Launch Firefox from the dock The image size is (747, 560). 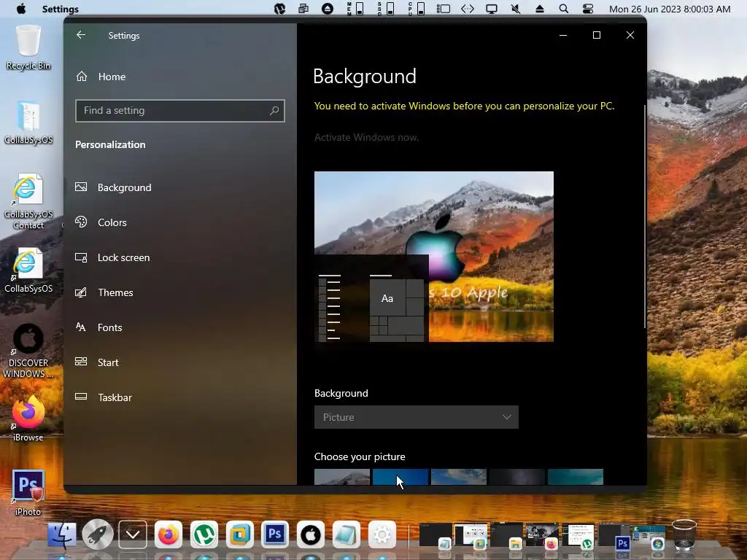[x=169, y=534]
